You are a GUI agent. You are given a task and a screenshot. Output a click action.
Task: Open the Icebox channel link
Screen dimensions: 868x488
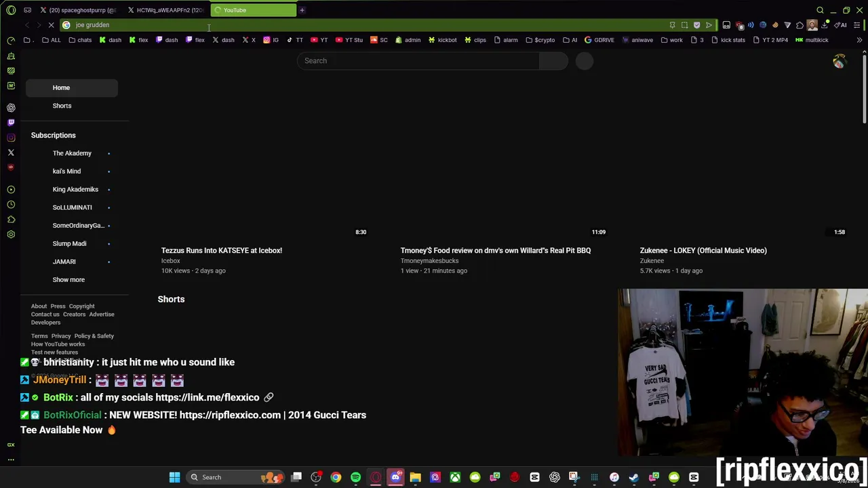170,261
